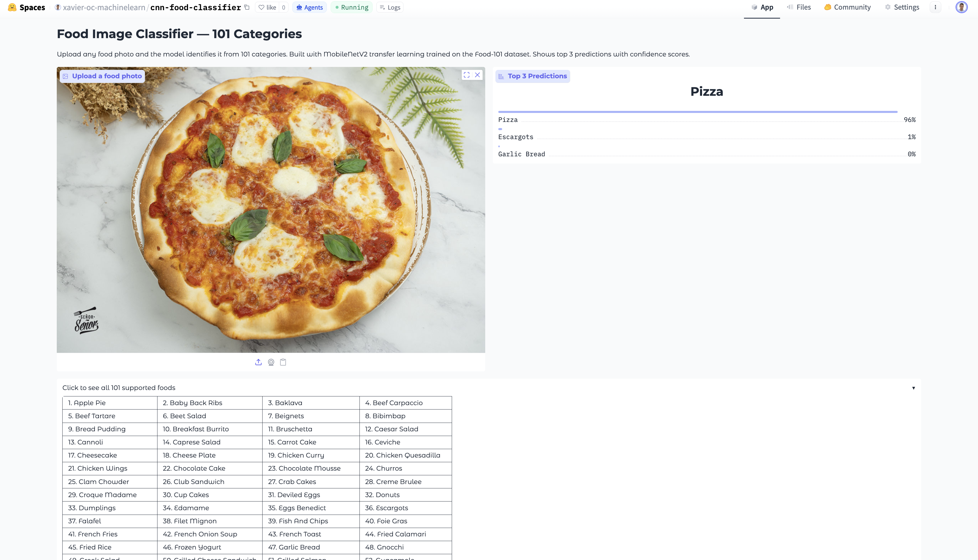Screen dimensions: 978x560
Task: Click the uploaded pizza photo
Action: point(271,210)
